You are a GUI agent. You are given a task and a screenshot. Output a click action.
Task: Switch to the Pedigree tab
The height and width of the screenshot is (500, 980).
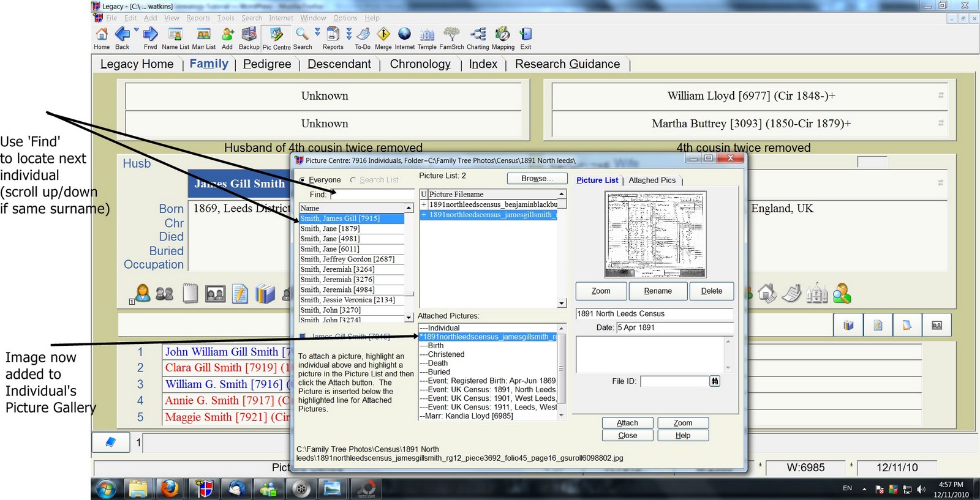(x=267, y=64)
